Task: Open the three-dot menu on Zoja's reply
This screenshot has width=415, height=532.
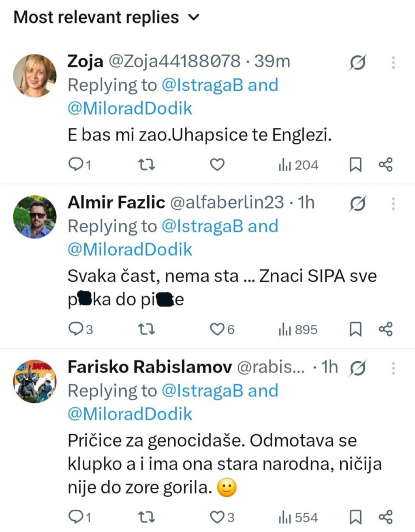Action: (393, 63)
